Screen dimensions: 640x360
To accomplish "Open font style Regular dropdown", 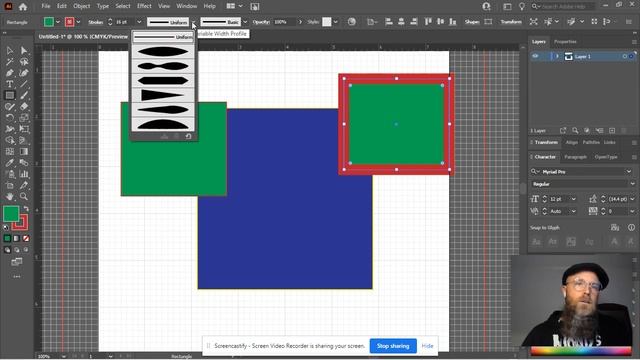I will [632, 184].
